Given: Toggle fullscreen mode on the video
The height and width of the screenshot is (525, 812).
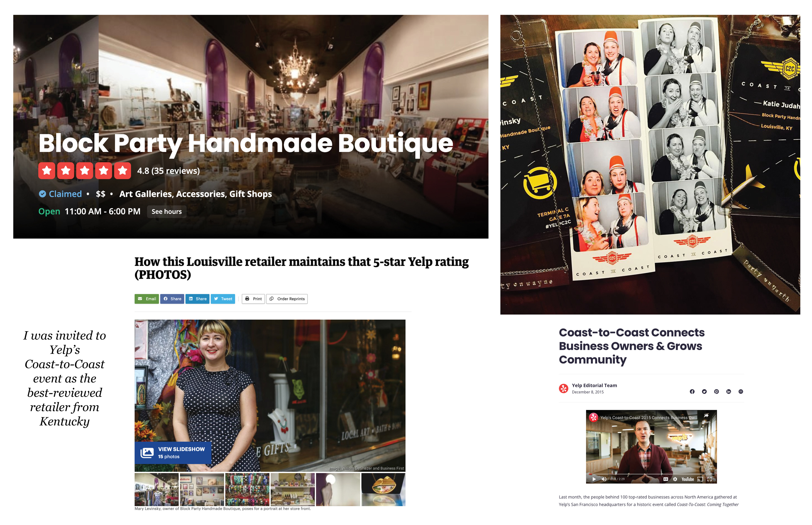Looking at the screenshot, I should (710, 479).
